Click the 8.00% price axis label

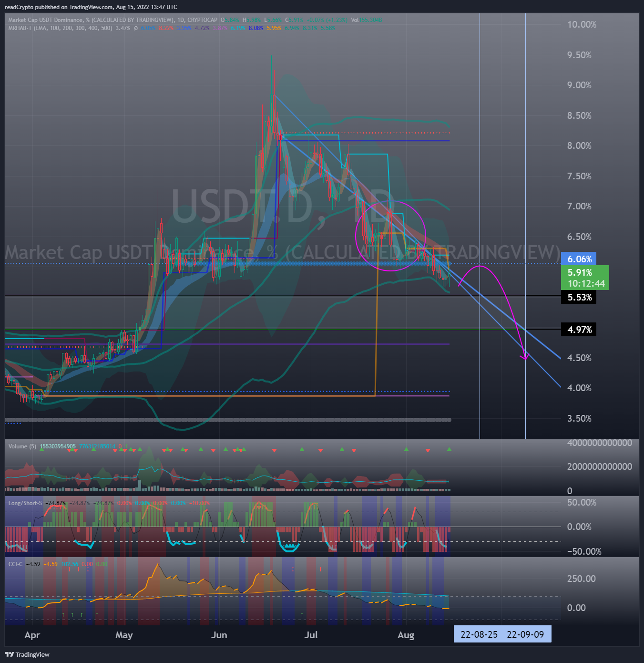tap(579, 145)
